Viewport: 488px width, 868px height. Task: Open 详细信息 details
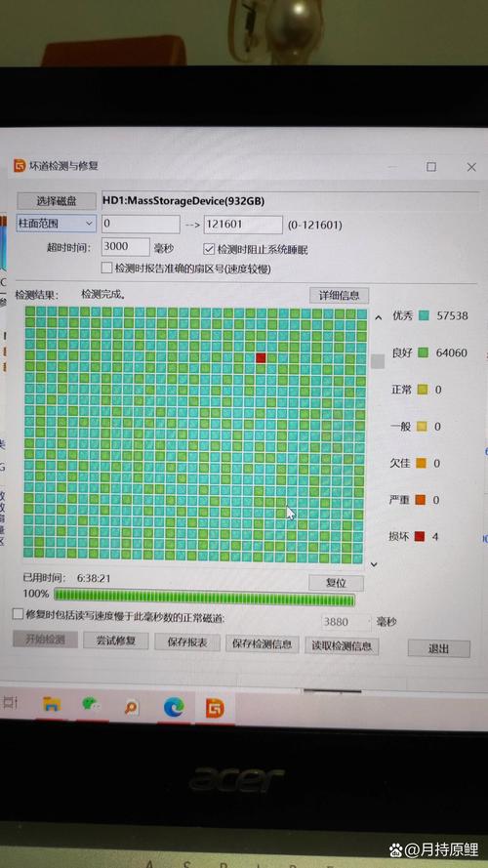(x=339, y=295)
